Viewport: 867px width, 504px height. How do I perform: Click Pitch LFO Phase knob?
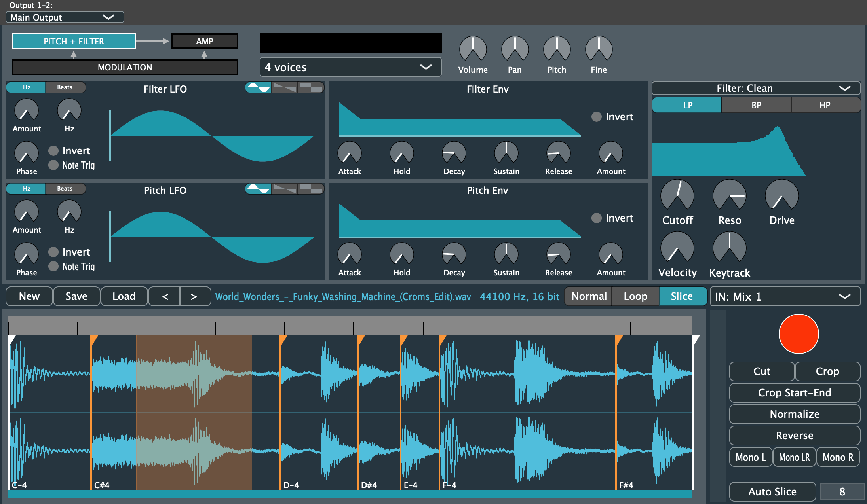point(27,254)
